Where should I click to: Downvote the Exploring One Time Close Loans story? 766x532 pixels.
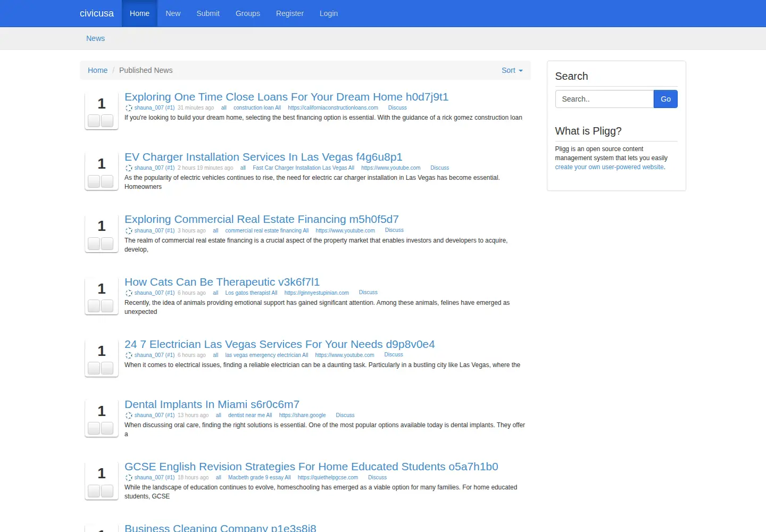pyautogui.click(x=107, y=121)
